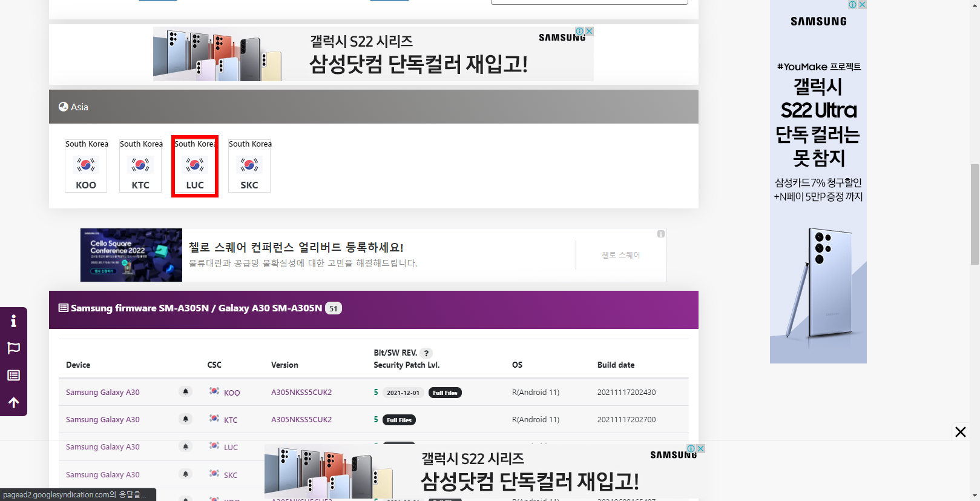Image resolution: width=980 pixels, height=501 pixels.
Task: Click the CSC column header
Action: point(214,365)
